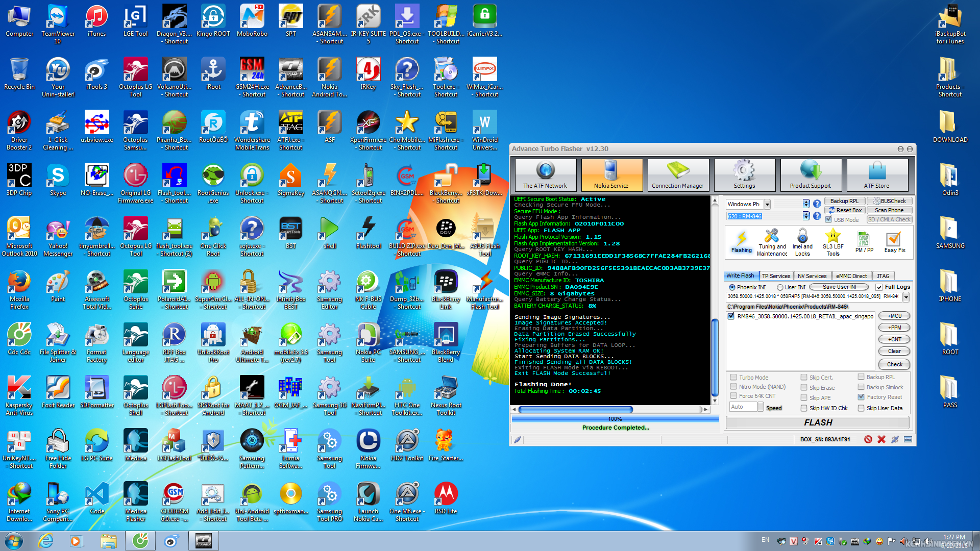Viewport: 980px width, 551px height.
Task: Click the plug connection icon in status bar
Action: click(895, 439)
